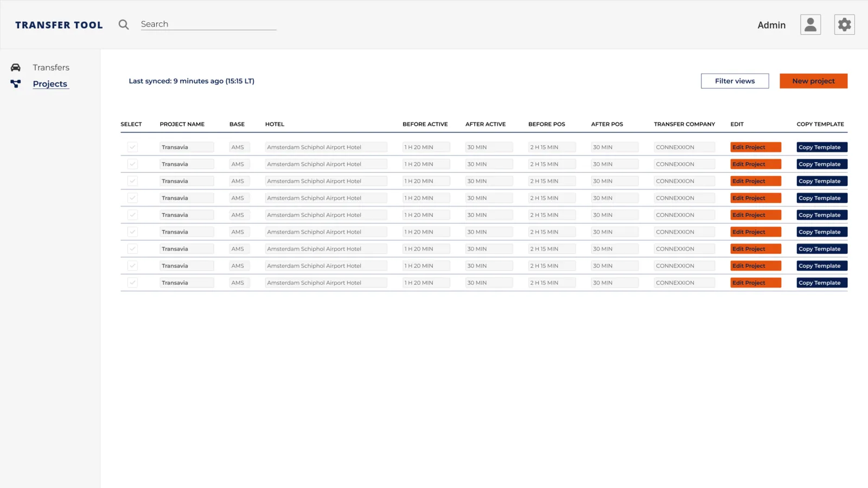Click AFTER POS 30 MIN field in eighth row
Viewport: 868px width, 488px height.
[x=615, y=266]
